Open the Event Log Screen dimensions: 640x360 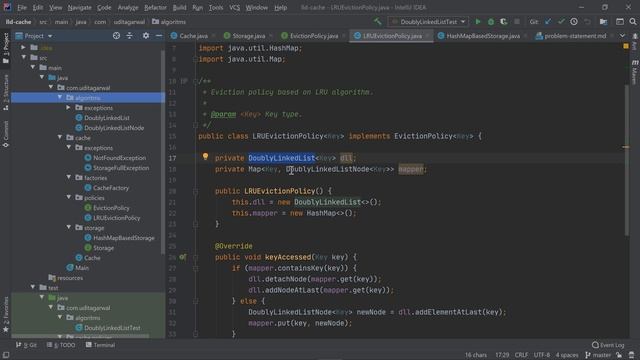[608, 345]
